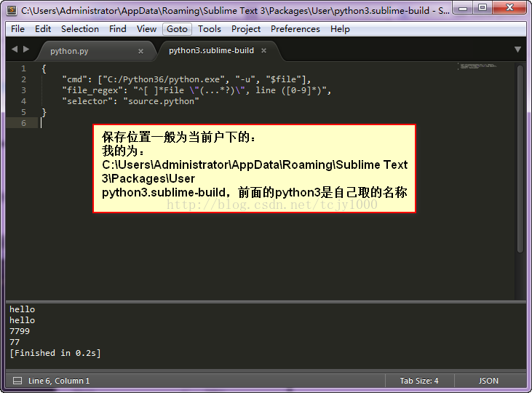Close the python3.sublime-build tab
Viewport: 532px width, 393px height.
(x=263, y=50)
